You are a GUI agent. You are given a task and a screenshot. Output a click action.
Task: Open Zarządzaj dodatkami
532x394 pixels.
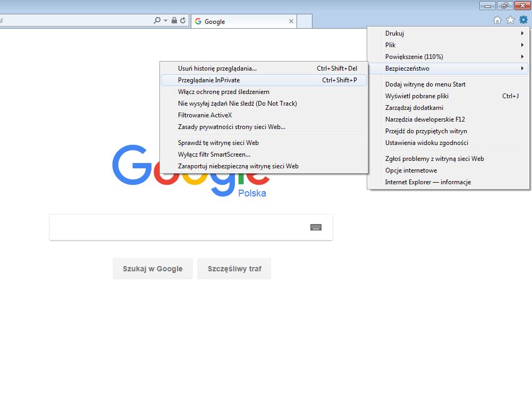coord(448,107)
